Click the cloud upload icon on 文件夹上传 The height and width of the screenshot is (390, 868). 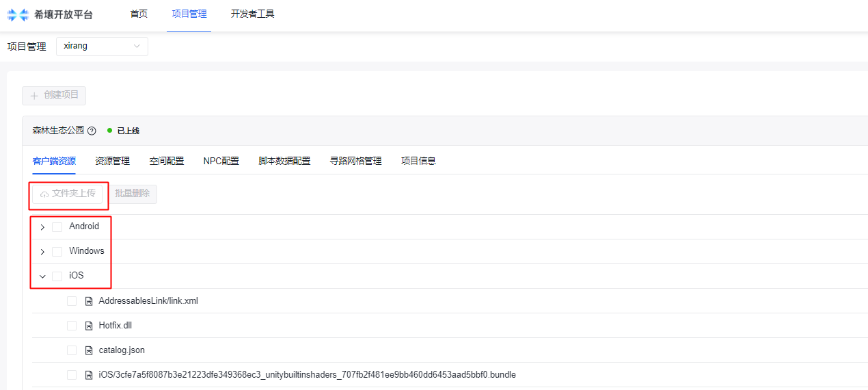44,194
